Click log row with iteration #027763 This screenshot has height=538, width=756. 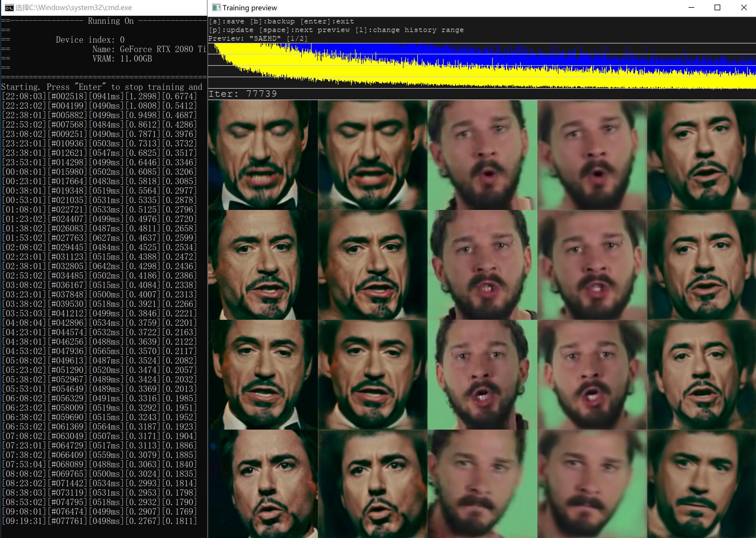pos(99,238)
